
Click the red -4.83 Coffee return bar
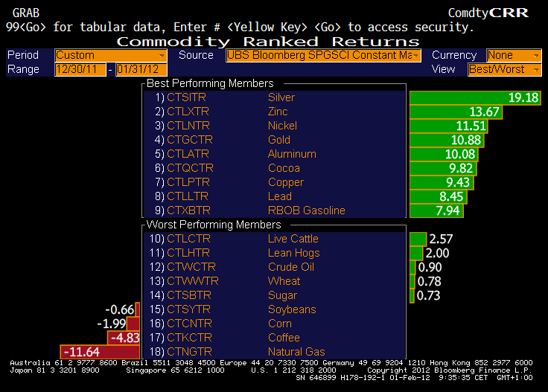tap(124, 338)
